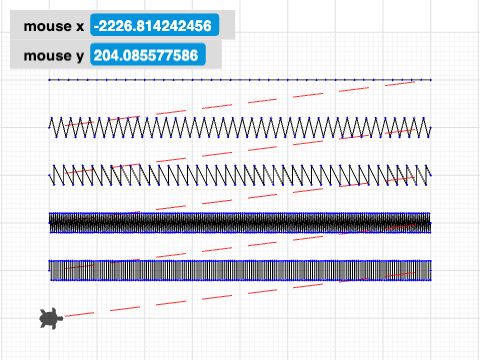Image resolution: width=480 pixels, height=360 pixels.
Task: Click blue dot at right end of top line
Action: (x=431, y=80)
